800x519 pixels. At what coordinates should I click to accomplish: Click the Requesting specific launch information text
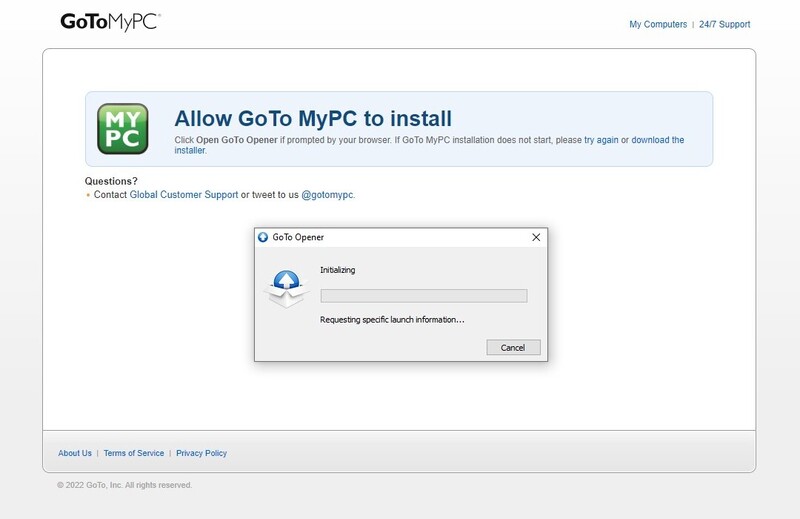tap(392, 319)
